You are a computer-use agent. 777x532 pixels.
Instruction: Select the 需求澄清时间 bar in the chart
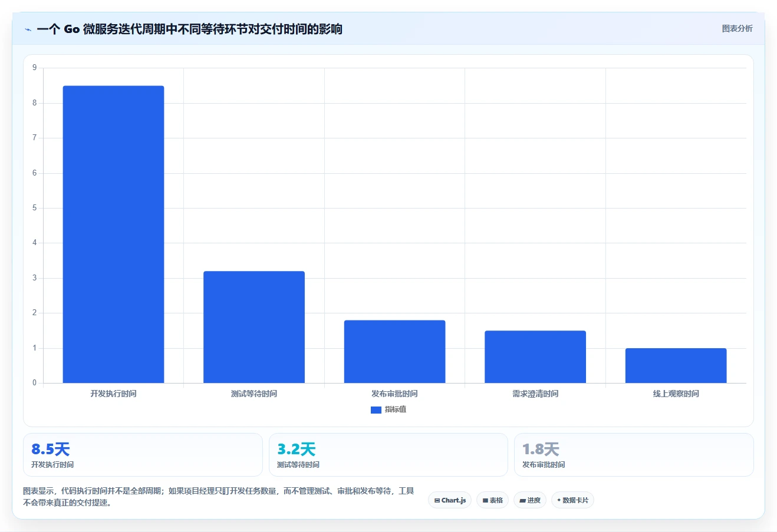[535, 357]
